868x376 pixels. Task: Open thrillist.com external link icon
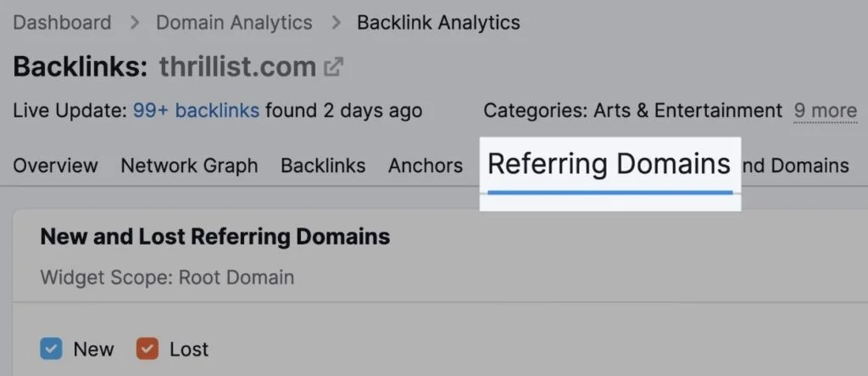(x=334, y=67)
